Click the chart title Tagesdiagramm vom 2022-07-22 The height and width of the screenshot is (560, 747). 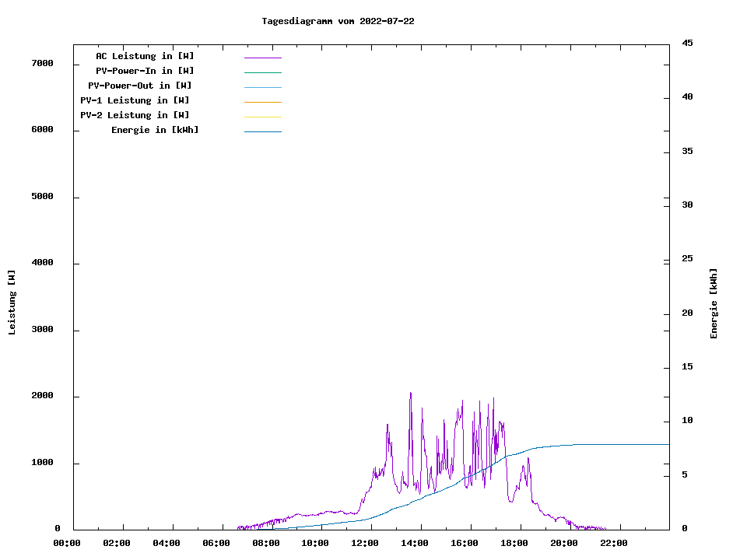point(338,21)
